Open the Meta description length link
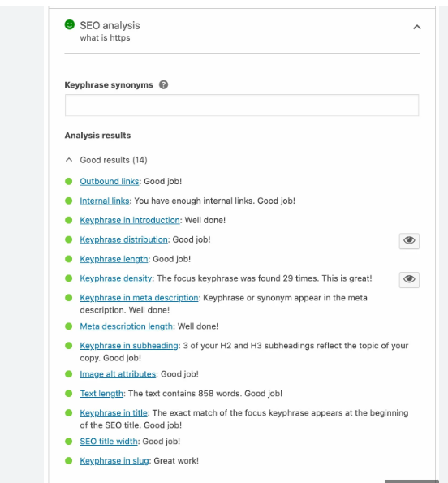 [x=127, y=326]
